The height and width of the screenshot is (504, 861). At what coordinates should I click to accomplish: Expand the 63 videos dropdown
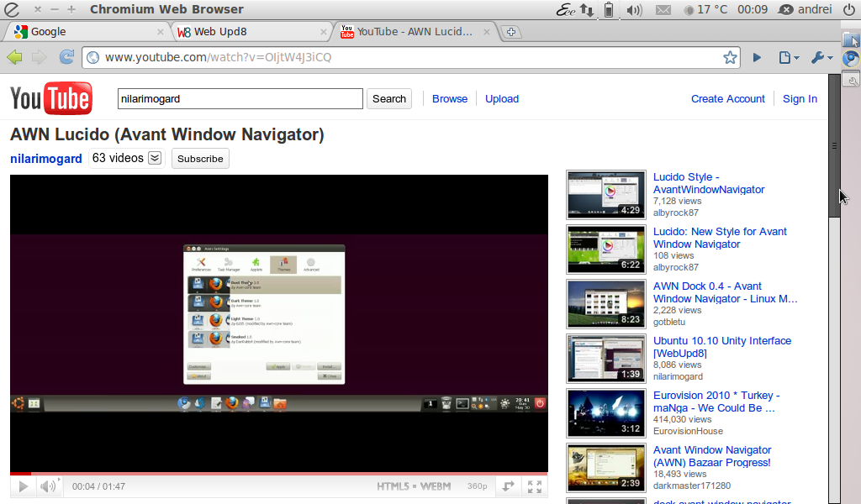pyautogui.click(x=155, y=159)
